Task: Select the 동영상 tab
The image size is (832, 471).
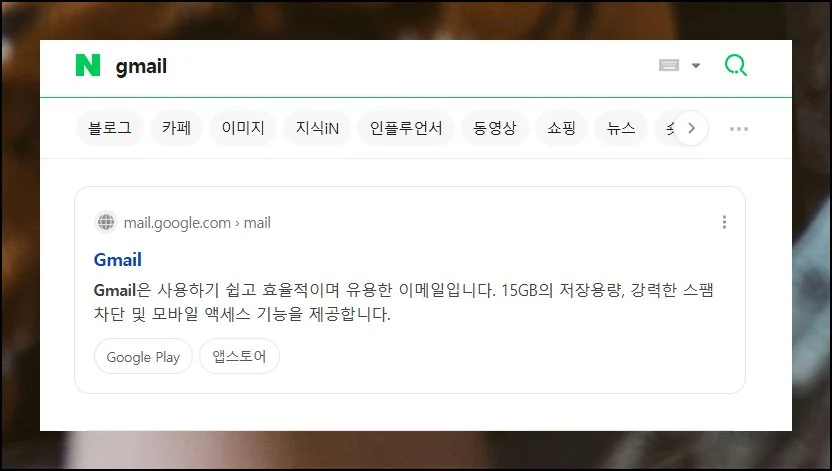Action: [x=495, y=128]
